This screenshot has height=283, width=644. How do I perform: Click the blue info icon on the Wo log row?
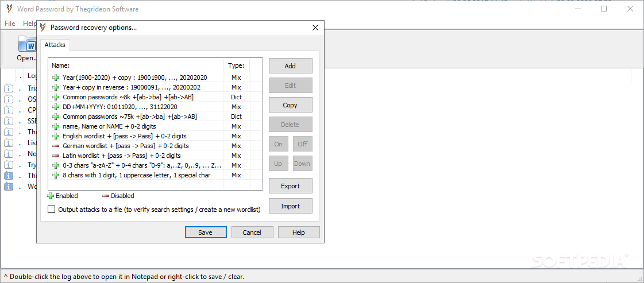point(9,187)
